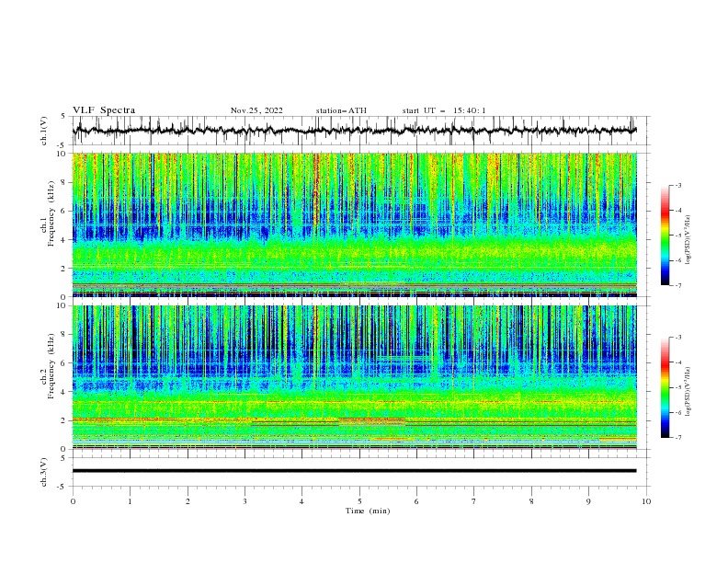The image size is (728, 563).
Task: Click the 'Time (min)' axis label
Action: pyautogui.click(x=368, y=511)
